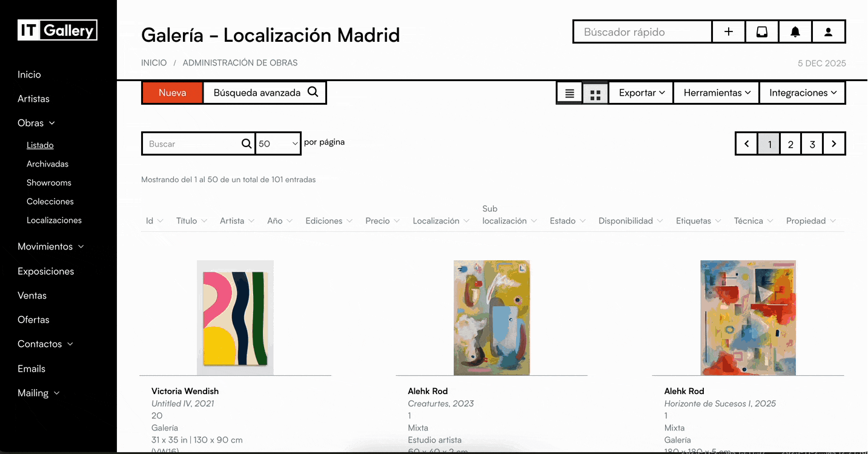Screen dimensions: 868x454
Task: Open Localizaciones under Obras
Action: pos(54,220)
